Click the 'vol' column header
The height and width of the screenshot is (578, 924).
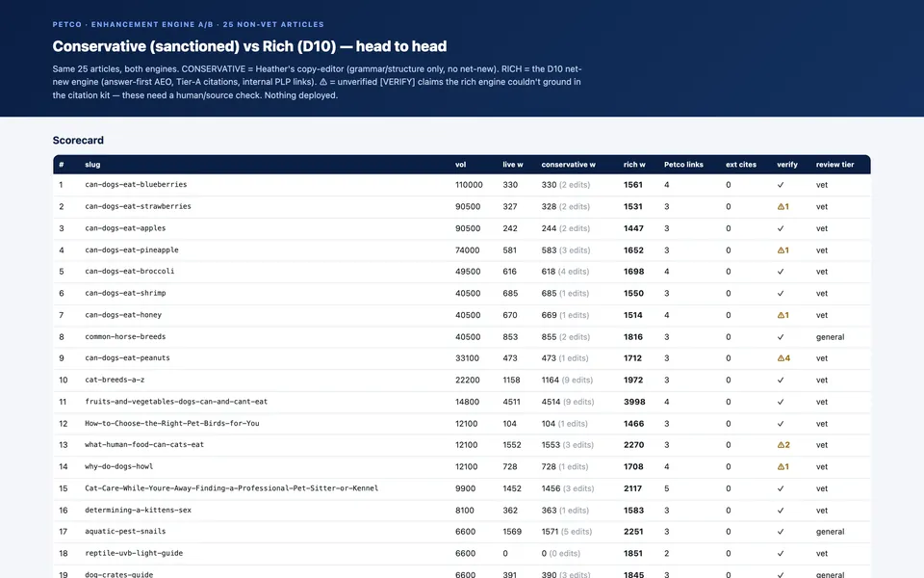tap(460, 165)
